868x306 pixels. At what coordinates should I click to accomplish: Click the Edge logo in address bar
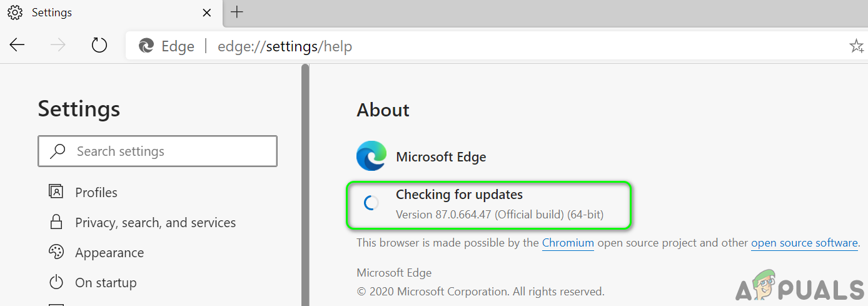tap(146, 46)
